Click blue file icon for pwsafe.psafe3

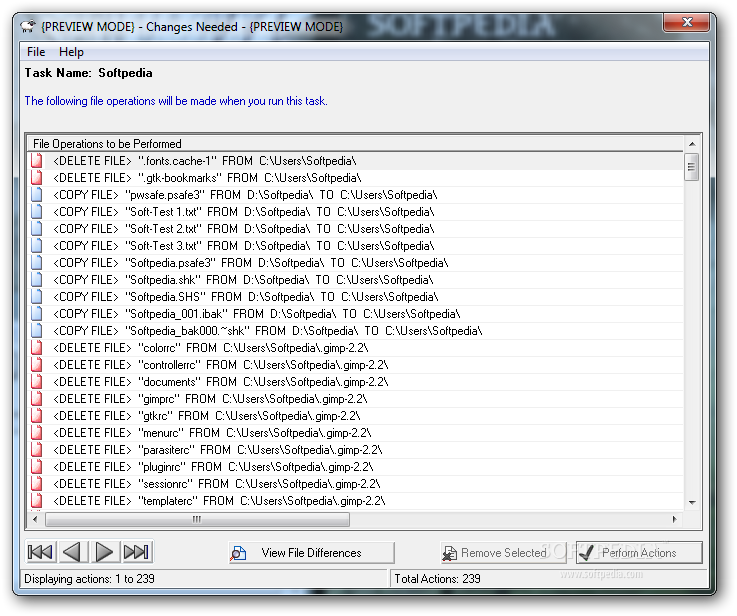point(37,195)
